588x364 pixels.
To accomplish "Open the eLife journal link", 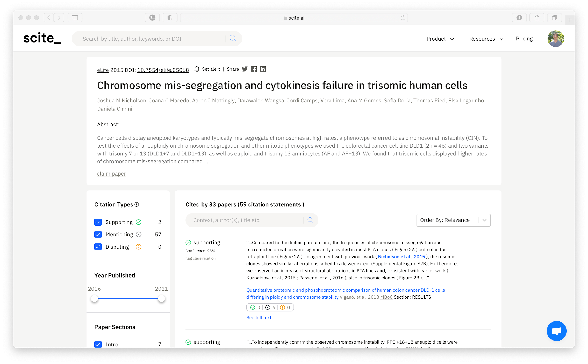I will 103,70.
